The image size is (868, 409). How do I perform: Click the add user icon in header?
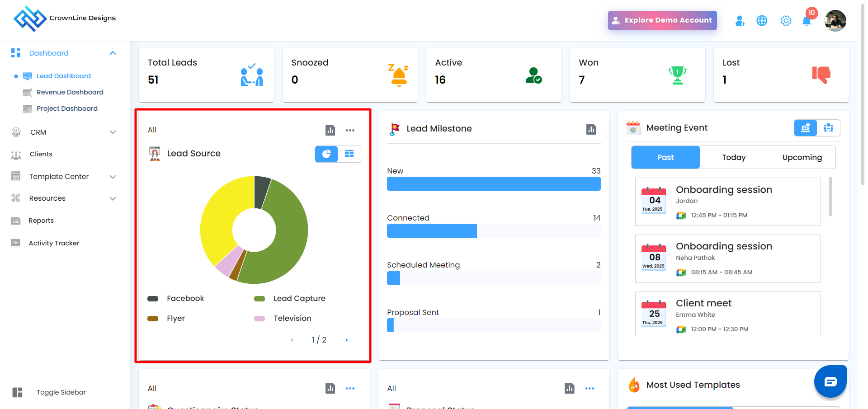[x=740, y=21]
